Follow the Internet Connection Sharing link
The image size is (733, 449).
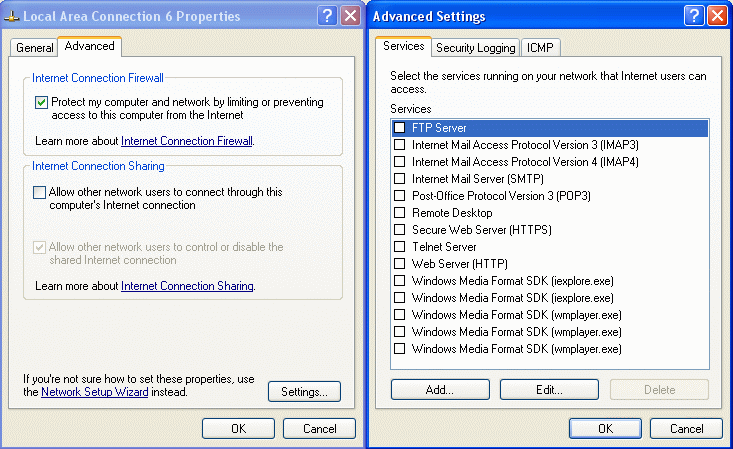tap(188, 286)
